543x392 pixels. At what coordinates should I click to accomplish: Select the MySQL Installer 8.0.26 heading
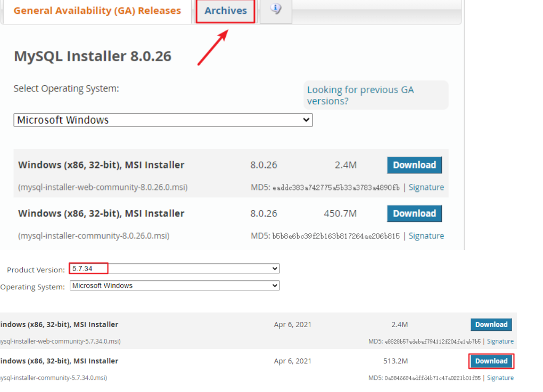point(93,56)
